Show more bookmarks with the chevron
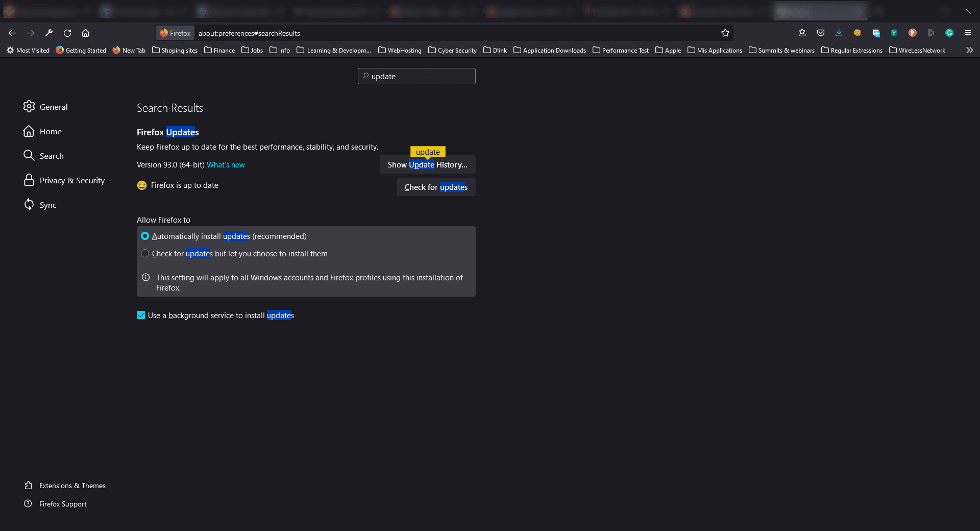 coord(969,50)
